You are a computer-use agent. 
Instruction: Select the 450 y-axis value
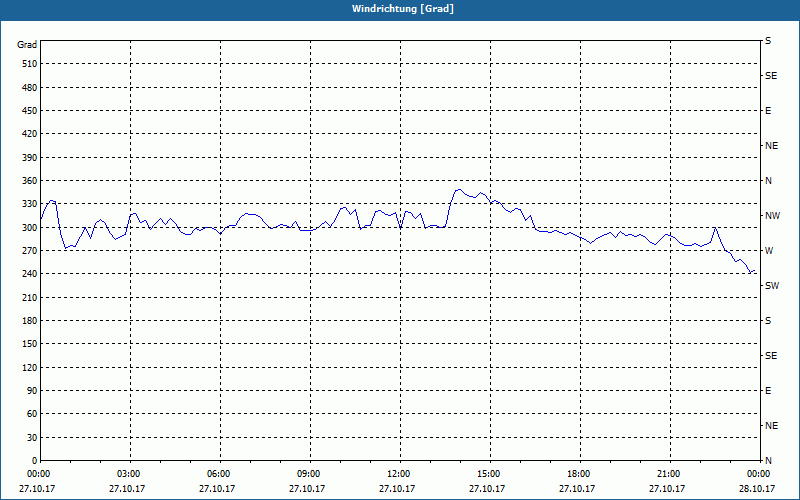click(x=30, y=111)
